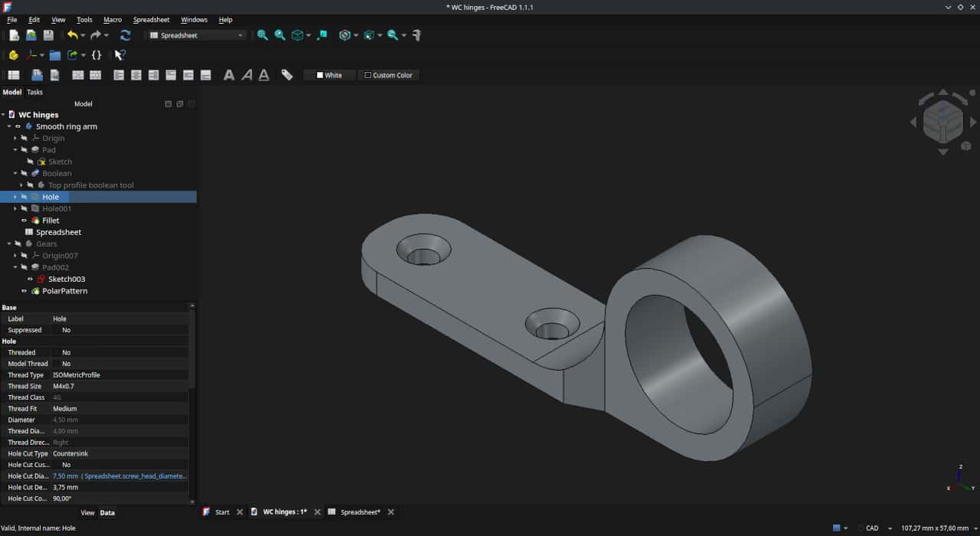
Task: Open the Spreadsheet workbench selector dropdown
Action: 198,35
